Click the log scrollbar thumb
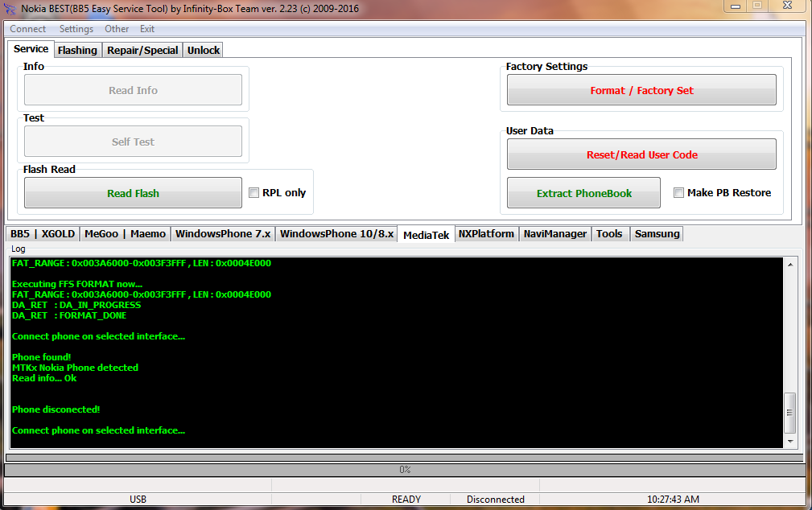The width and height of the screenshot is (812, 510). point(790,413)
